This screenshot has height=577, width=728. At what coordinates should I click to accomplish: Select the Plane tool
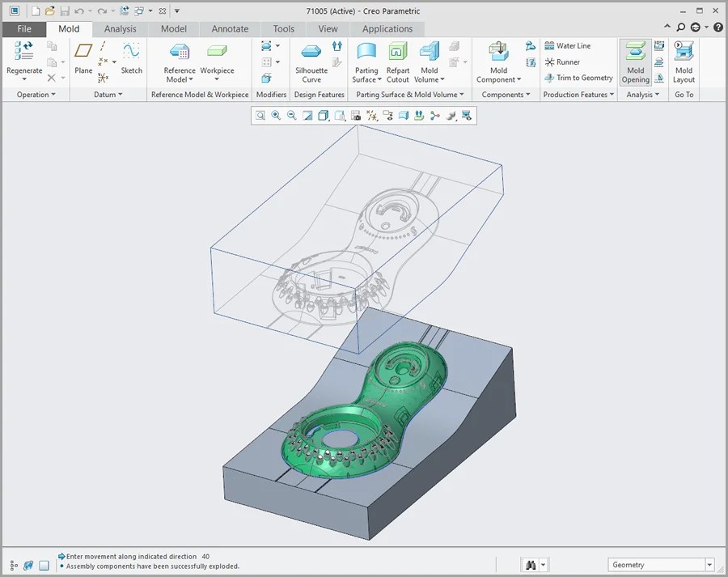(84, 61)
